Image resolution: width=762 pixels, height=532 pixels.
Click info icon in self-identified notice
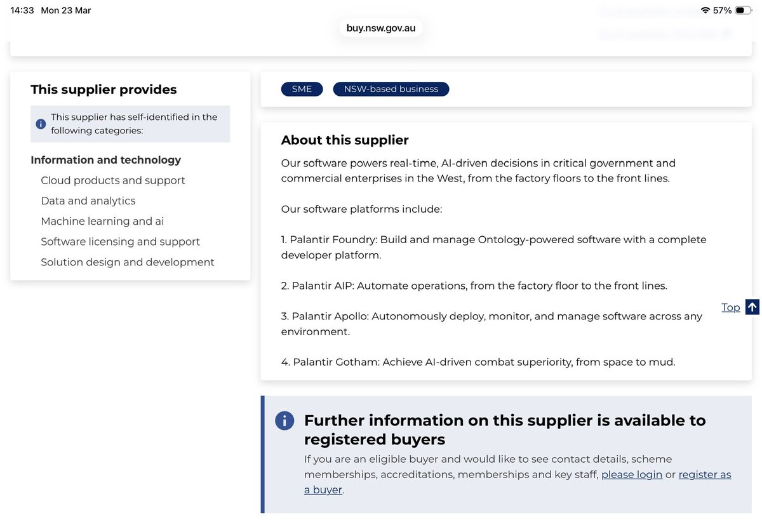(x=41, y=124)
